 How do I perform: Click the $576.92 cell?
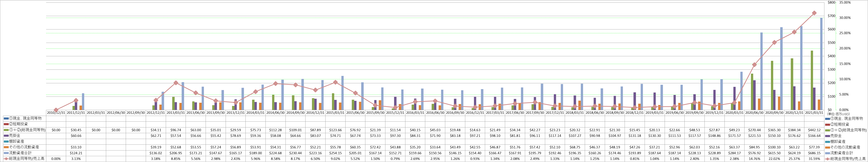(x=754, y=153)
